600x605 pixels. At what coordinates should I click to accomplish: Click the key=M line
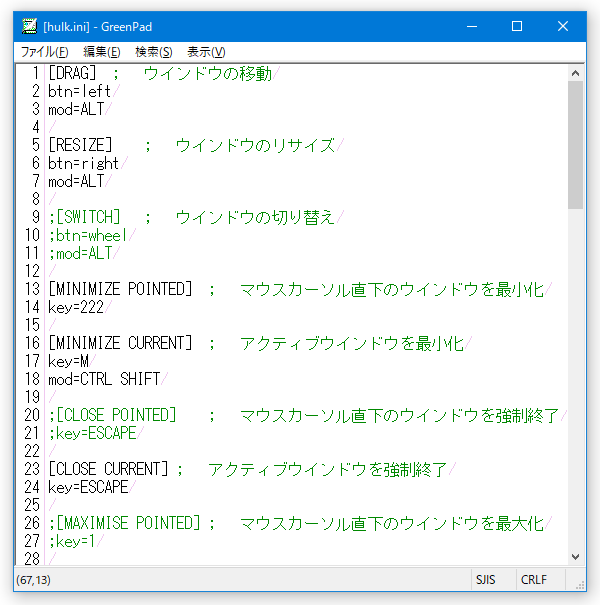68,361
